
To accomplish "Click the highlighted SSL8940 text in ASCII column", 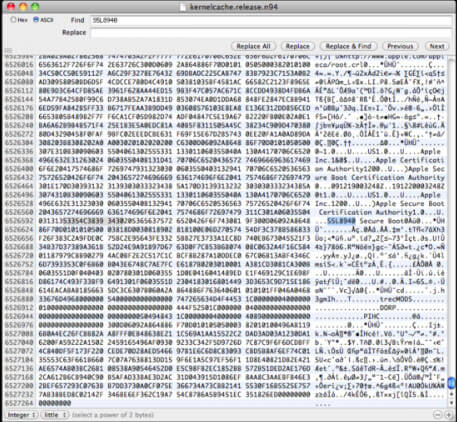I will pos(341,221).
